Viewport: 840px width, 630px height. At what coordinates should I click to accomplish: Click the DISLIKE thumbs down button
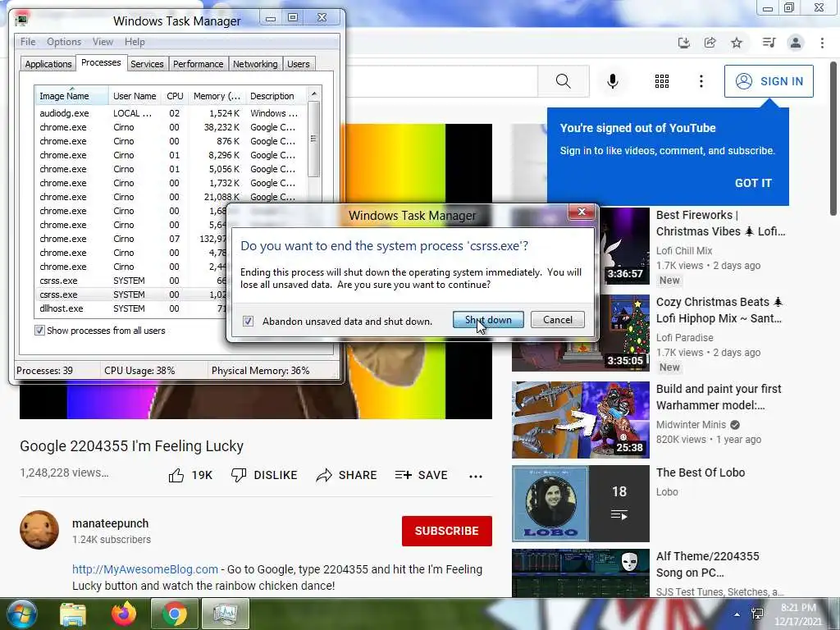tap(264, 475)
